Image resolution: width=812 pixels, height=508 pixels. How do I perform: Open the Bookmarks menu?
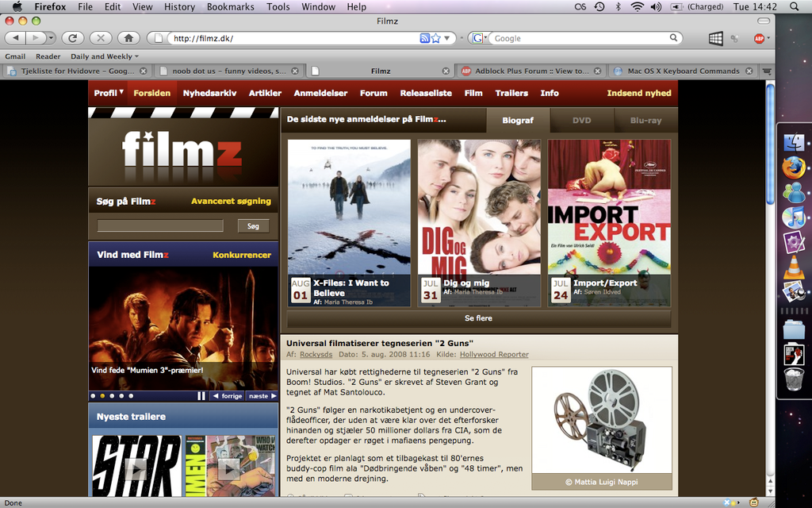click(x=231, y=6)
